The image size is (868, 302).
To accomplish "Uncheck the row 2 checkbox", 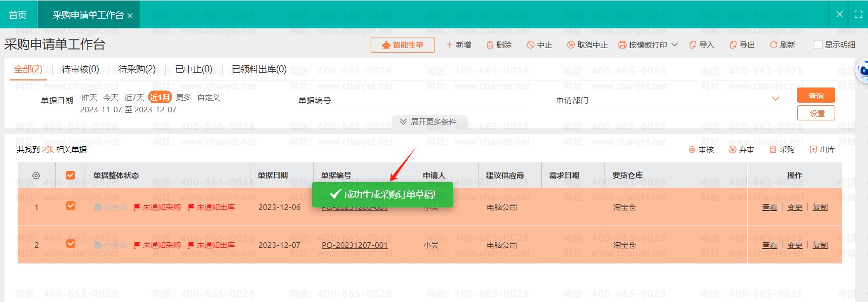I will (70, 244).
